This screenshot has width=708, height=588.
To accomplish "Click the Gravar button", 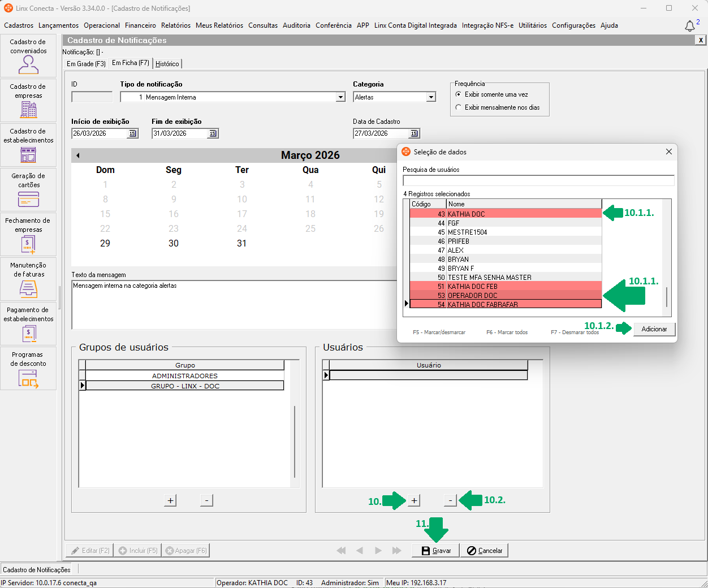I will (x=435, y=551).
